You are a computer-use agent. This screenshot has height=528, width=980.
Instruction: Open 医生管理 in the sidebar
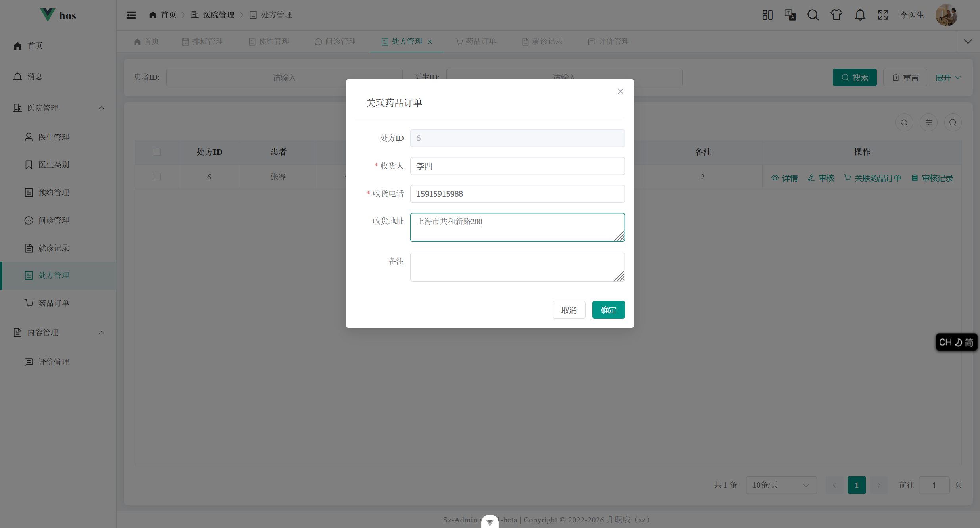pyautogui.click(x=54, y=137)
